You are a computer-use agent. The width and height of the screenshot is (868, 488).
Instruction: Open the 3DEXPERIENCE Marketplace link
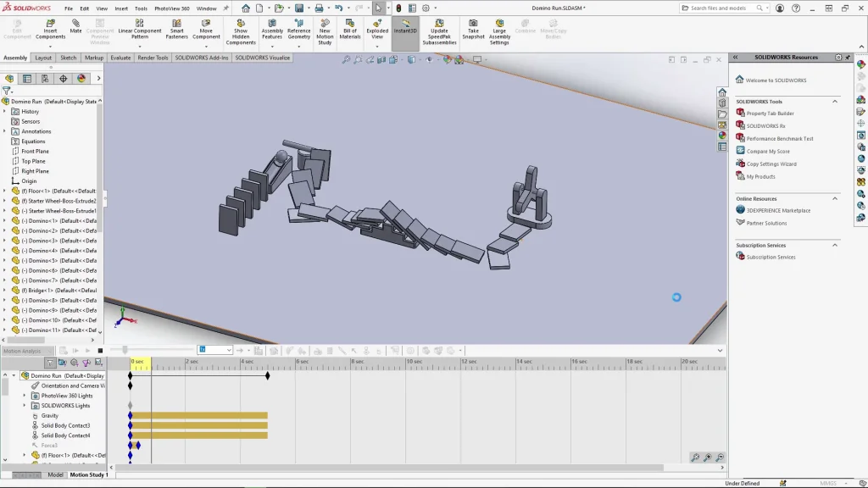click(x=777, y=210)
